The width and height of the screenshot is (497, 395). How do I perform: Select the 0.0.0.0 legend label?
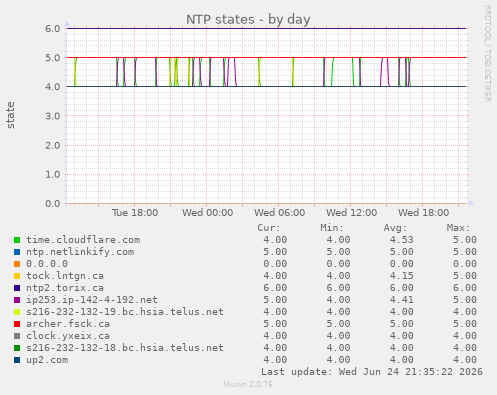47,264
